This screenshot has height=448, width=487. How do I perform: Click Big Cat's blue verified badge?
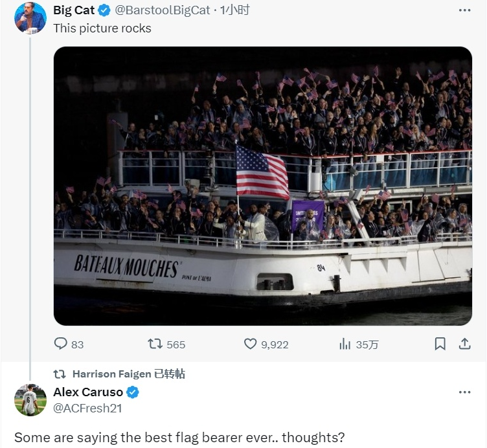click(104, 10)
